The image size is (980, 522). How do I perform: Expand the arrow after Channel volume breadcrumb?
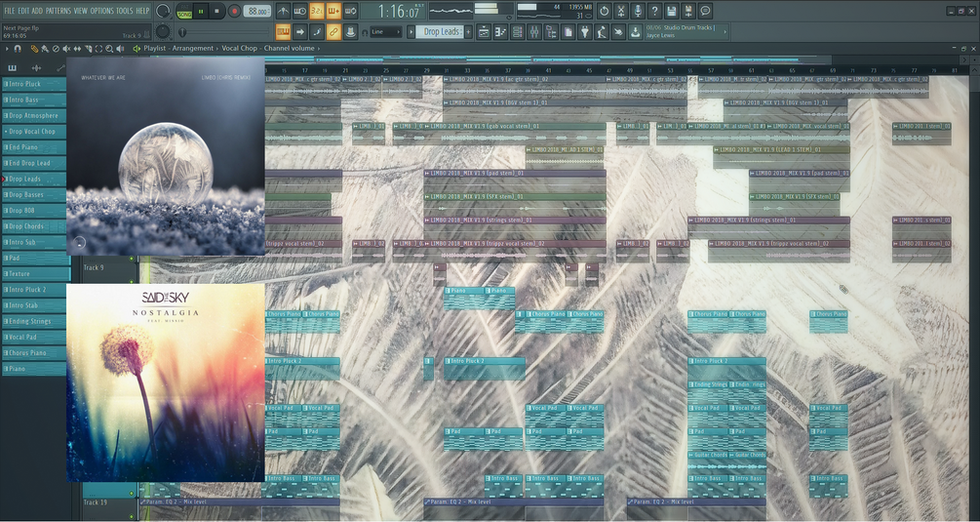319,48
